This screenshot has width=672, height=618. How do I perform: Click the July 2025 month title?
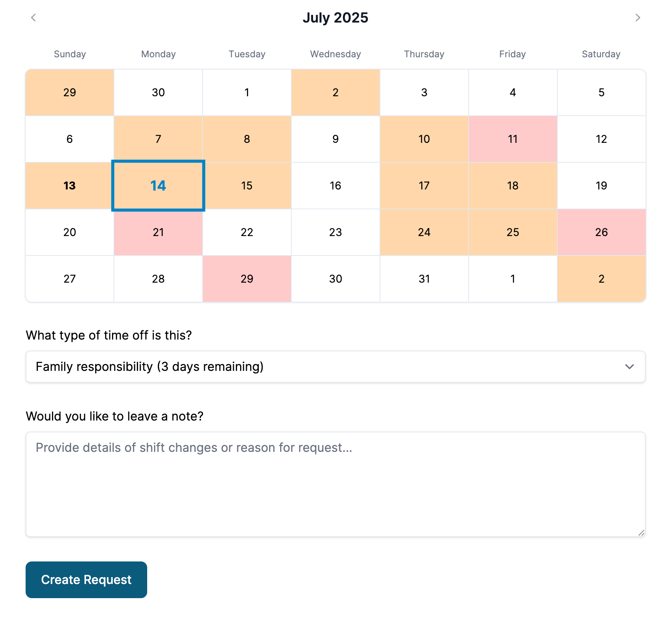(336, 18)
